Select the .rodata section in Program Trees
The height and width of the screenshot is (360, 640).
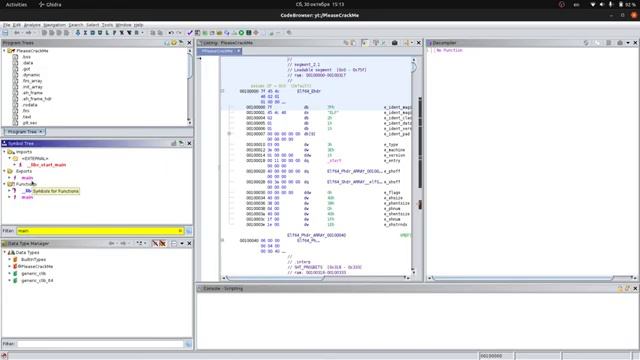tap(30, 105)
